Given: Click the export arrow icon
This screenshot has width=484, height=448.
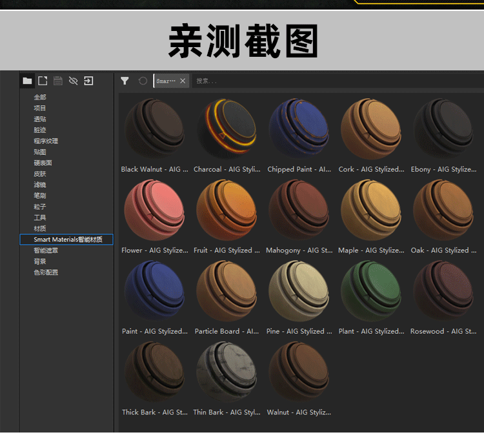Looking at the screenshot, I should coord(88,81).
